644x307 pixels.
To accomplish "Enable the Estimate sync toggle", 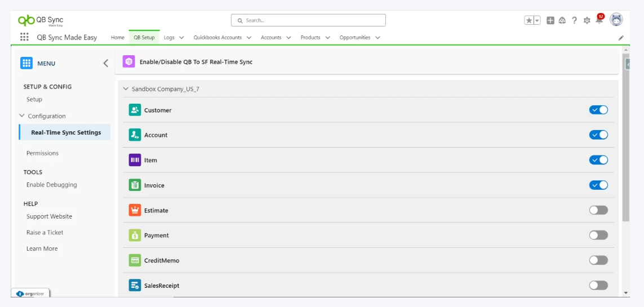I will [598, 210].
